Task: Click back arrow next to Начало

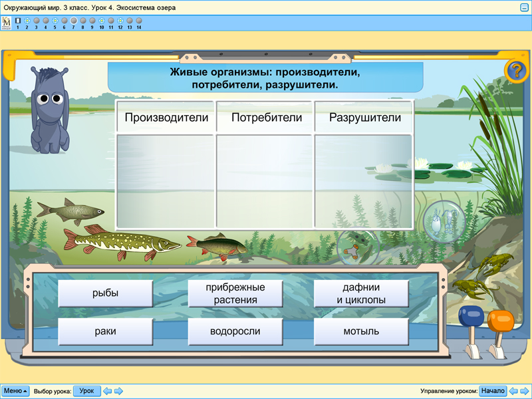Action: [x=513, y=391]
